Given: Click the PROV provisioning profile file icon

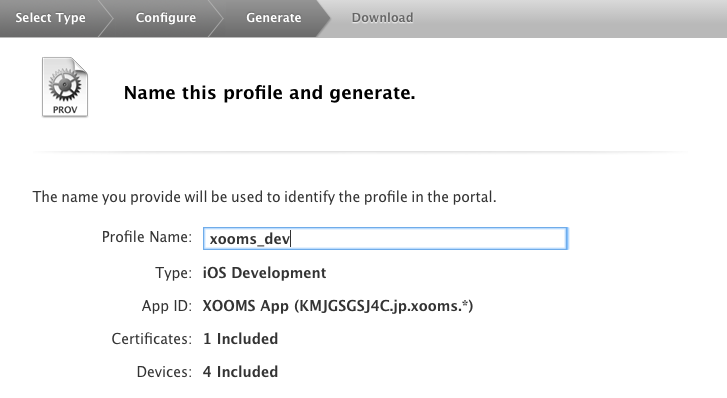Looking at the screenshot, I should pos(65,87).
